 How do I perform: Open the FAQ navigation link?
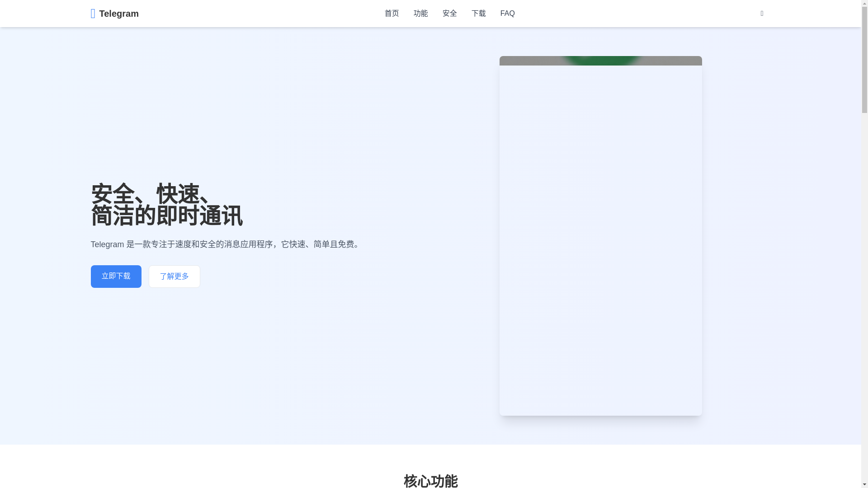pos(507,14)
